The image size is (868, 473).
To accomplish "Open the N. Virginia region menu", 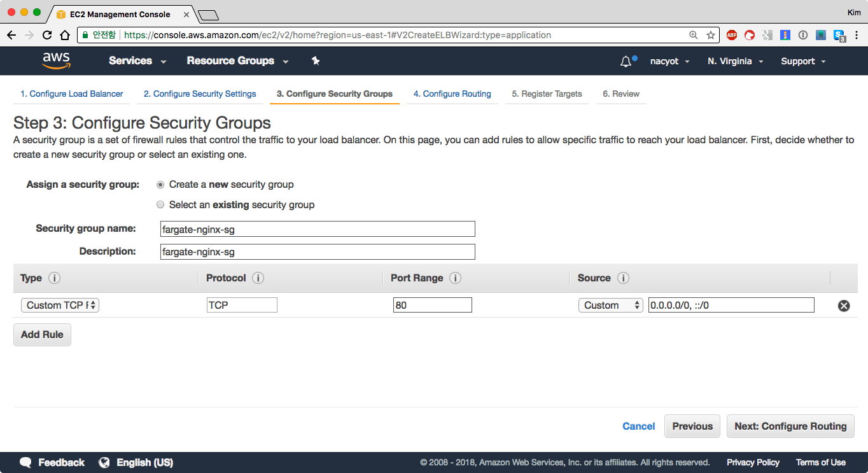I will [x=735, y=61].
